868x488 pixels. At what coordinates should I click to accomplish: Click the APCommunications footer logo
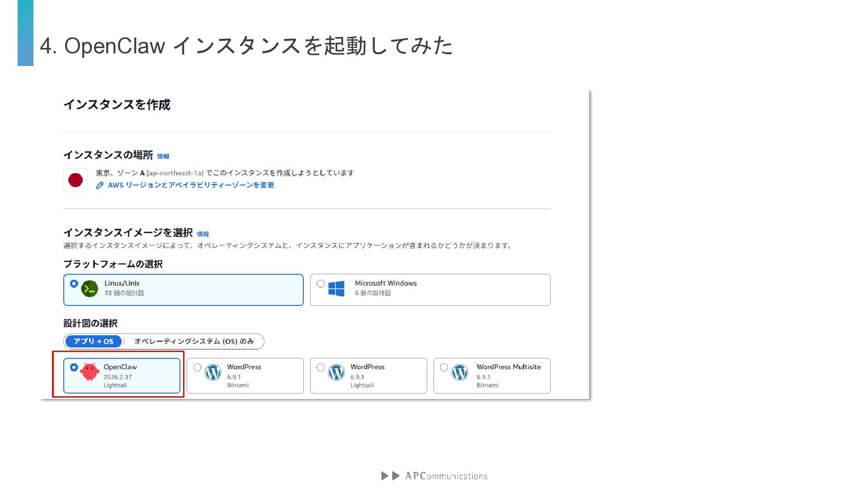[434, 476]
